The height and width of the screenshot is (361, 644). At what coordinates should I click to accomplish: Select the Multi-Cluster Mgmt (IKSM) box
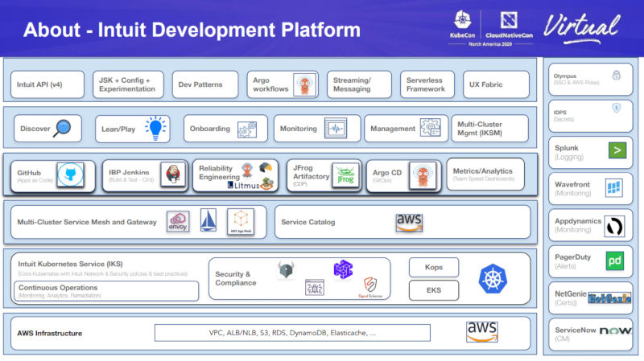coord(490,129)
